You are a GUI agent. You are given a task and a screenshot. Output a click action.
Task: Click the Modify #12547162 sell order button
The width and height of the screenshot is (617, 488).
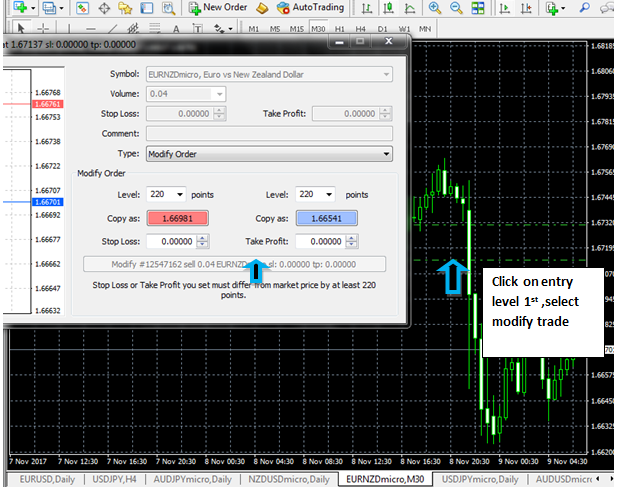pos(233,264)
